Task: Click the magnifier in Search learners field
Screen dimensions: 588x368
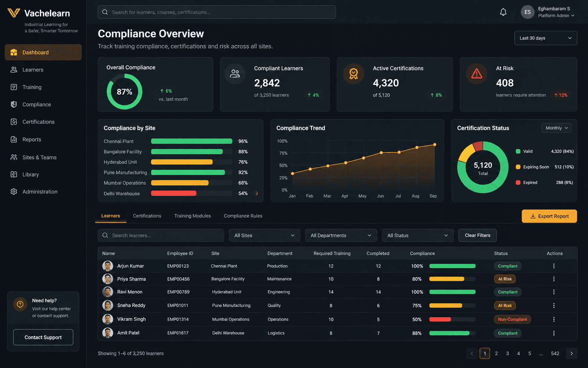Action: [x=105, y=236]
